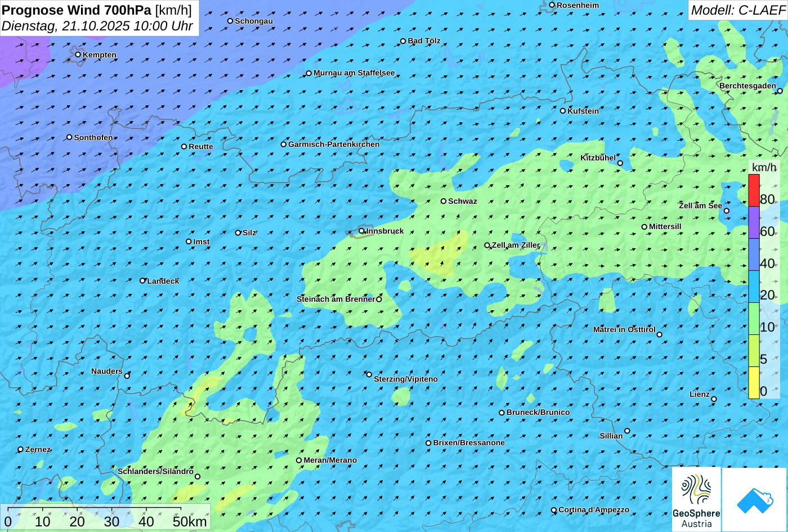
Task: Select the Mittersill marker dot
Action: (x=644, y=227)
